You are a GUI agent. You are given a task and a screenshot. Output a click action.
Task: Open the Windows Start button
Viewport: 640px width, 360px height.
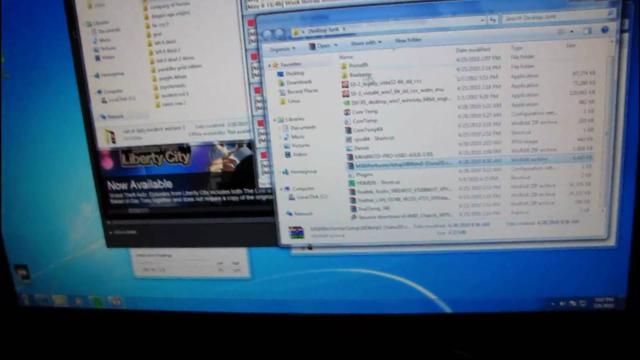[x=24, y=300]
